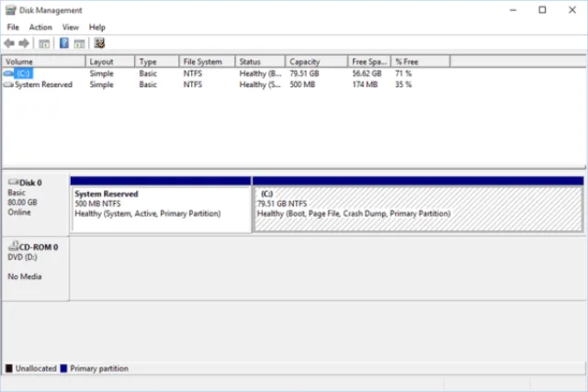Click the Healthy (B... status cell
The width and height of the screenshot is (588, 392).
(260, 73)
